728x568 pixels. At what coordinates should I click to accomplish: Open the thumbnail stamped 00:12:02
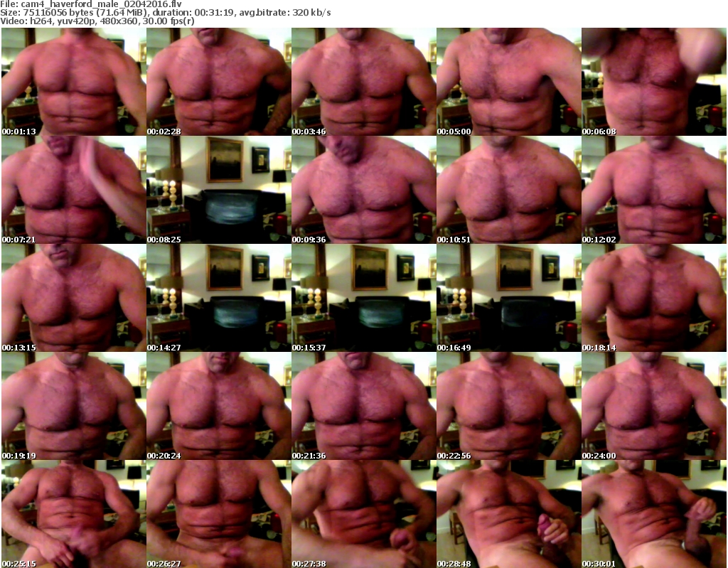[654, 190]
